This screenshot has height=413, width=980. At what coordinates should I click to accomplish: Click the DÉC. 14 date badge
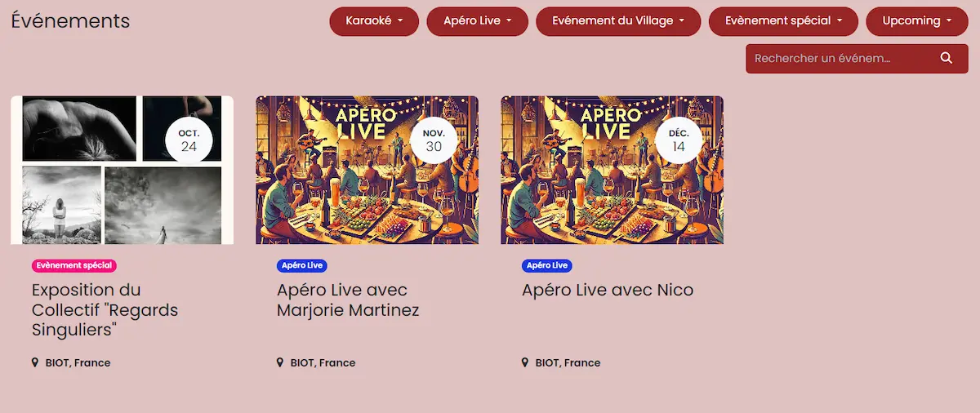click(679, 140)
